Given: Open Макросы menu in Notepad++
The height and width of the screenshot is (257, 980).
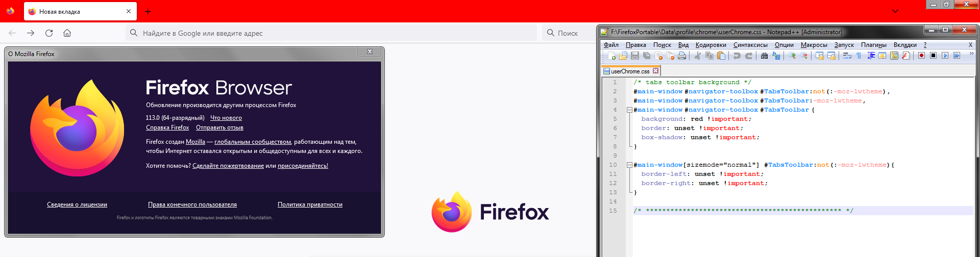Looking at the screenshot, I should [814, 45].
